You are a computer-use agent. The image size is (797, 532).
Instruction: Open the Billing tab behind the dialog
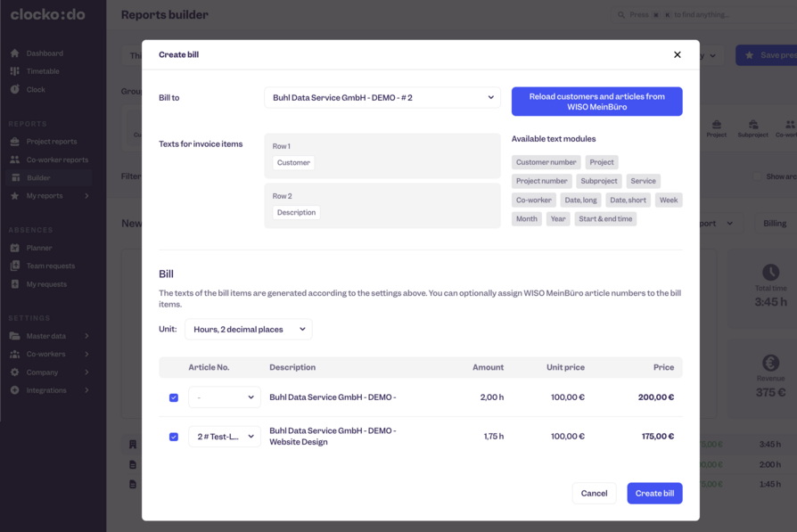pyautogui.click(x=775, y=224)
